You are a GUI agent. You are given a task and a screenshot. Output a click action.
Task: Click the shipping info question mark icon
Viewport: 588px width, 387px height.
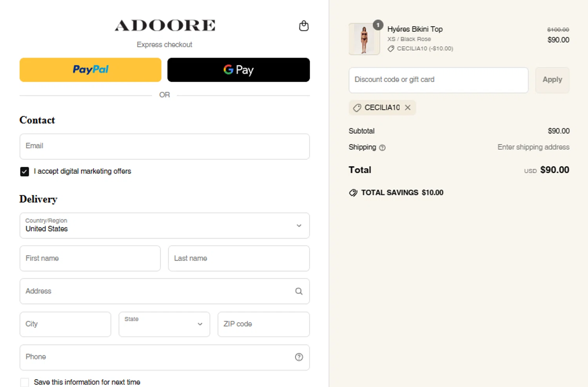click(383, 148)
